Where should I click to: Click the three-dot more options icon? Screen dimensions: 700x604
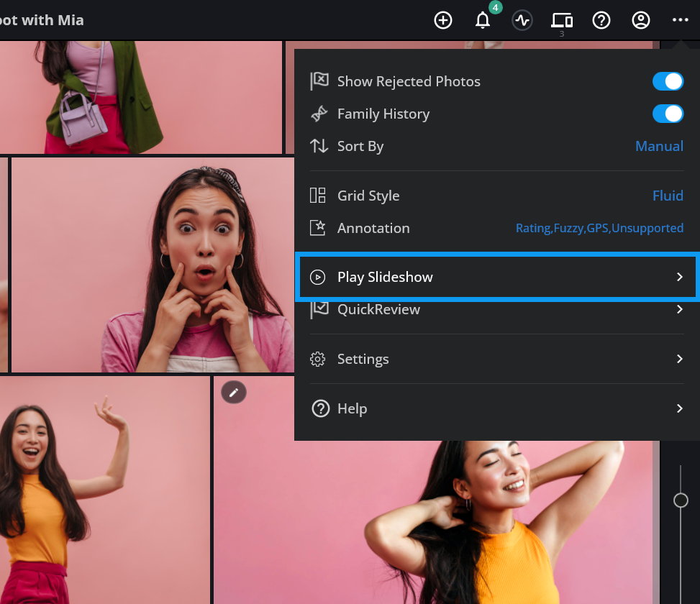[x=681, y=20]
